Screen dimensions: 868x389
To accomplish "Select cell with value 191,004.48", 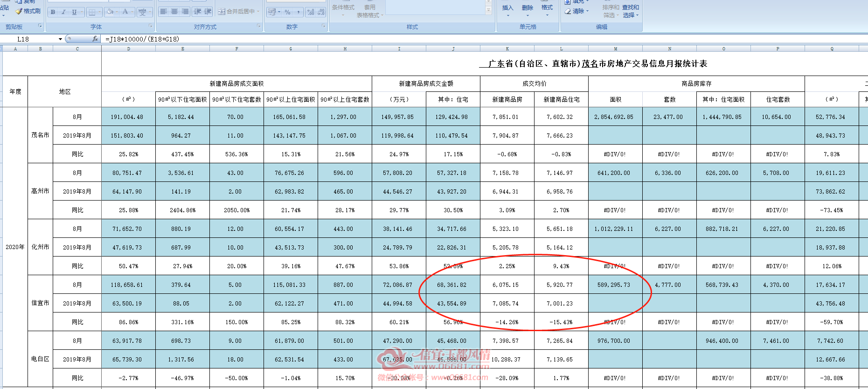I will tap(129, 117).
